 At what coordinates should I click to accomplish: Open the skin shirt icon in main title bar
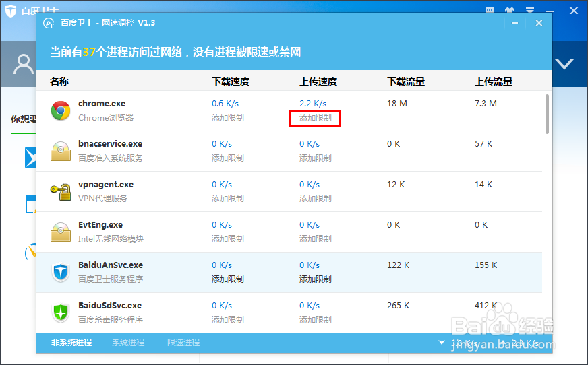pos(510,10)
